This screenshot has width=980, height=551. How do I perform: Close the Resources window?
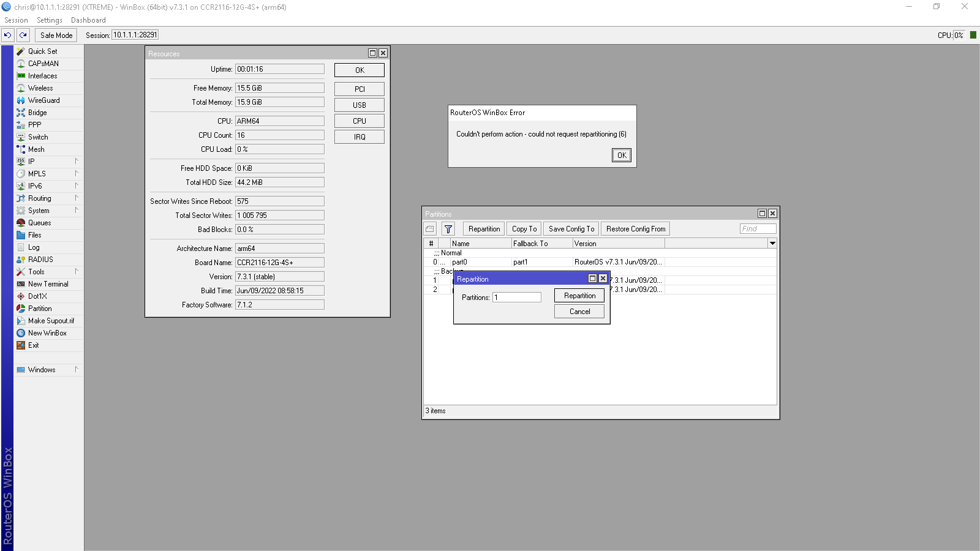point(383,53)
